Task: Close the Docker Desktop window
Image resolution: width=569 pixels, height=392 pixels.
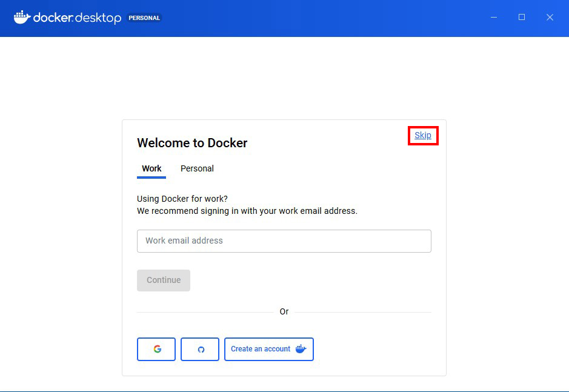Action: point(550,18)
